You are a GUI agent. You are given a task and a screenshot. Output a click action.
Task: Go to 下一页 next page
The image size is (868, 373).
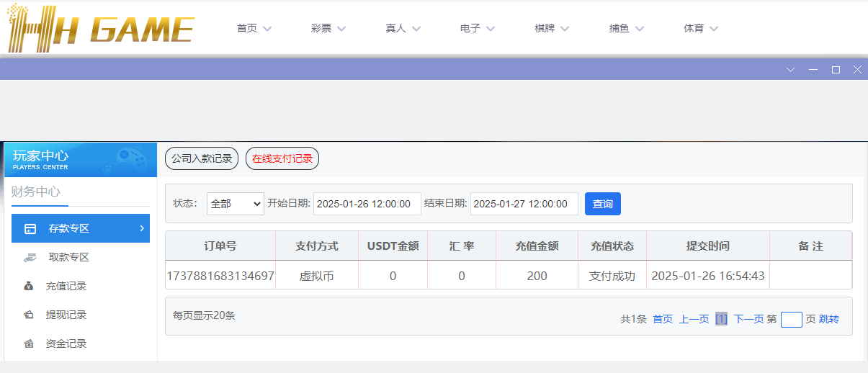(748, 319)
